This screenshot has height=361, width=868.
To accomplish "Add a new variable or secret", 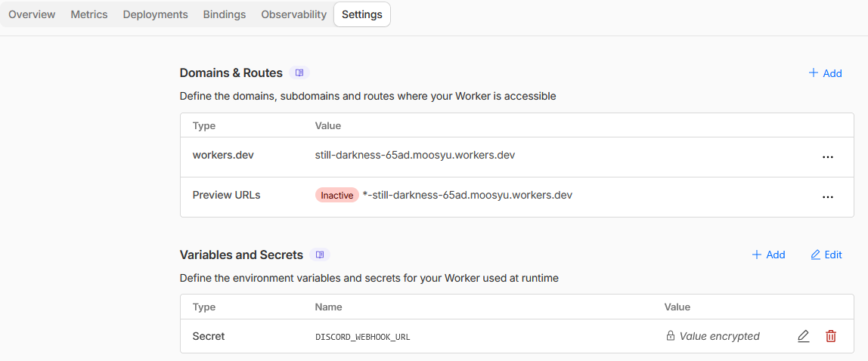I will click(x=768, y=255).
